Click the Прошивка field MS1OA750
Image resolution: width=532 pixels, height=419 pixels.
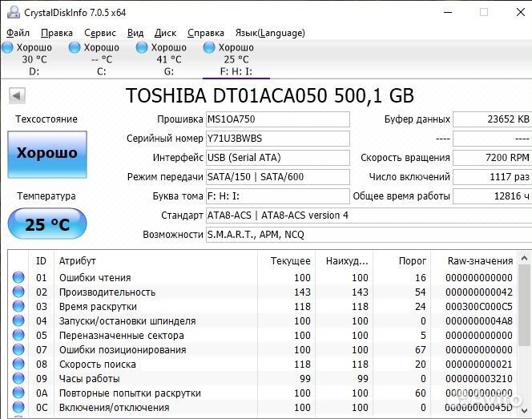pyautogui.click(x=278, y=119)
